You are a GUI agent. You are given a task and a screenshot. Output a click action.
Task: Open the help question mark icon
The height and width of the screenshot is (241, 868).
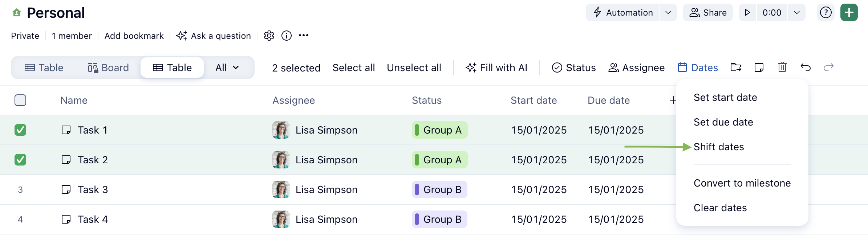[826, 13]
